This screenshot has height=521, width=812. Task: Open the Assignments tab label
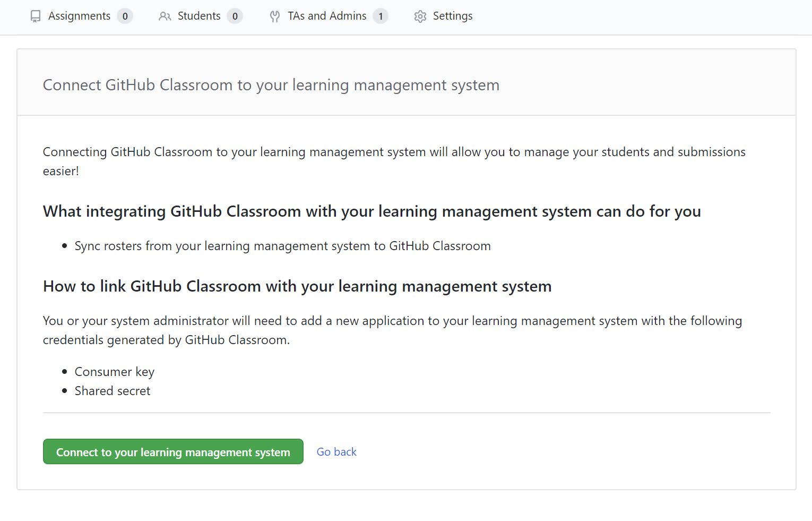click(x=79, y=16)
